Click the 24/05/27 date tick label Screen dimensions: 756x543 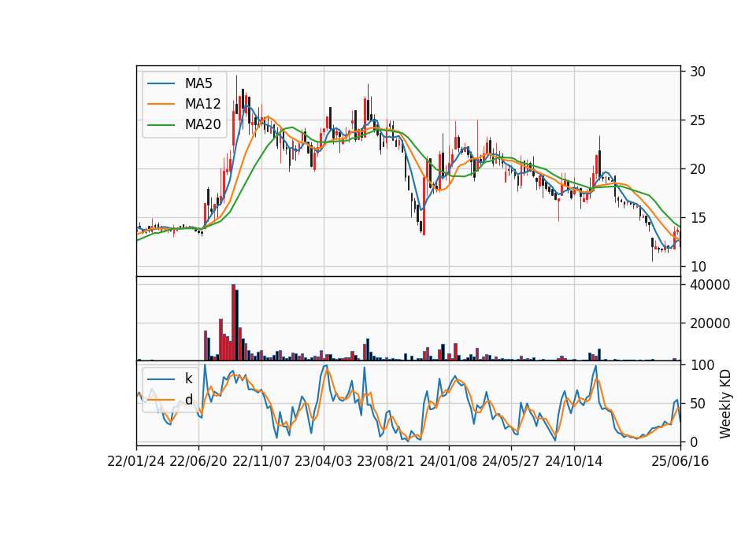point(510,461)
